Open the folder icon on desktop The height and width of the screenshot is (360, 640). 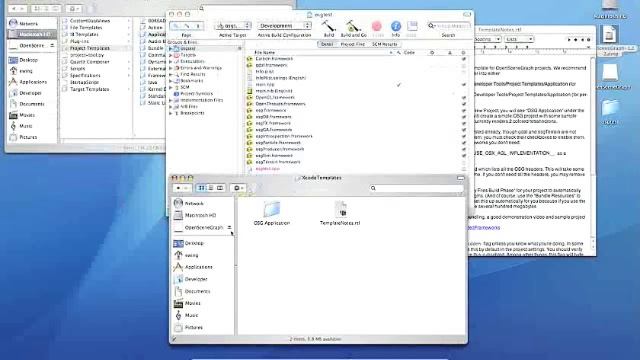tap(610, 109)
